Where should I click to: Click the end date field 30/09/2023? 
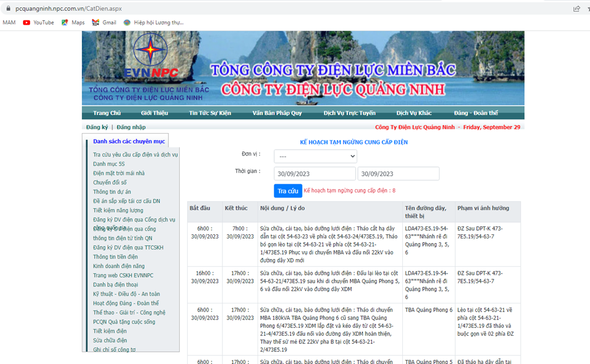pos(399,174)
